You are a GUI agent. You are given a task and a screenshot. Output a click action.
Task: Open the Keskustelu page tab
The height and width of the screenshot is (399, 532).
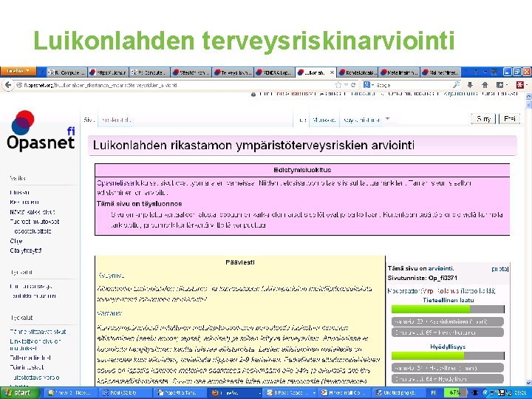pyautogui.click(x=117, y=120)
